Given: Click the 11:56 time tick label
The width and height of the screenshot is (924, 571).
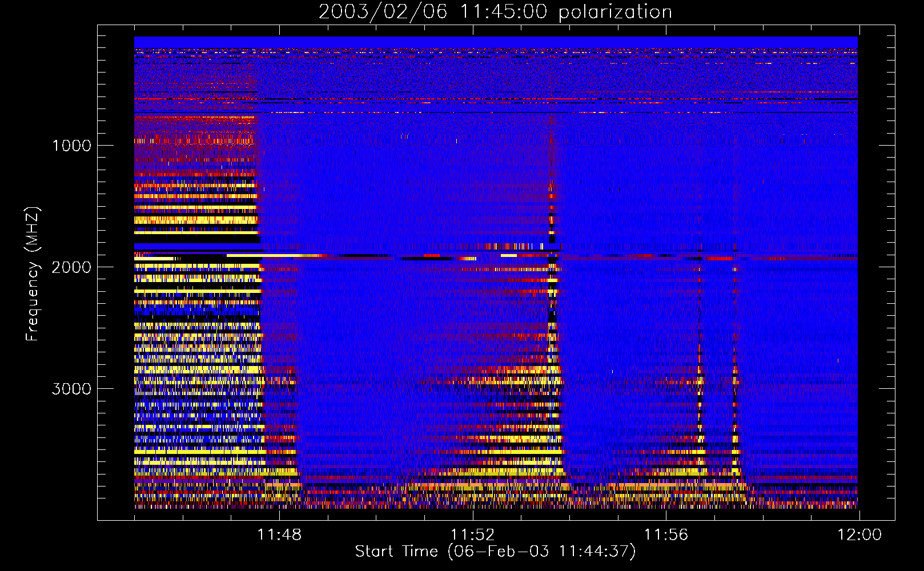Looking at the screenshot, I should [x=666, y=535].
